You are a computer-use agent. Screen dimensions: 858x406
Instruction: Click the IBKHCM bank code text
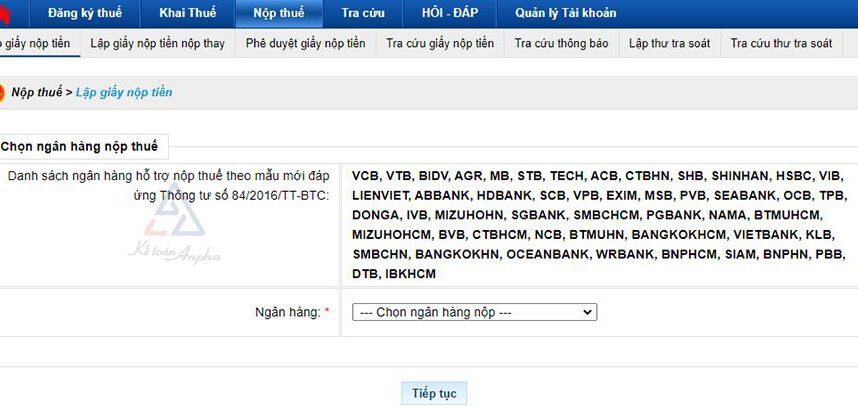point(410,274)
